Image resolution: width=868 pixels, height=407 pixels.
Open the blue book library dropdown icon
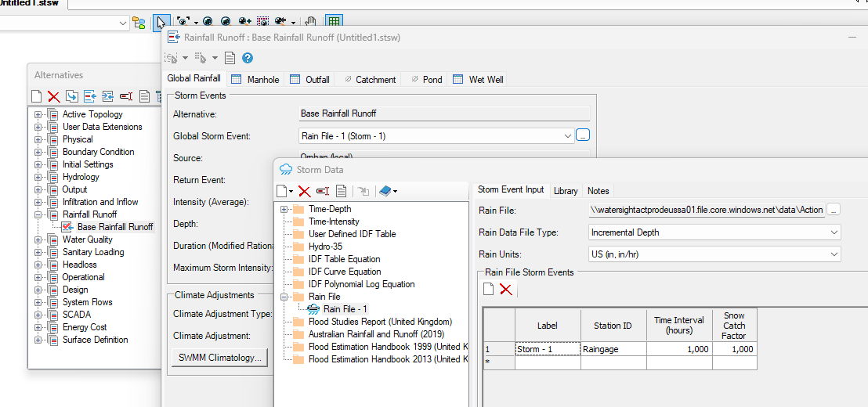point(387,190)
